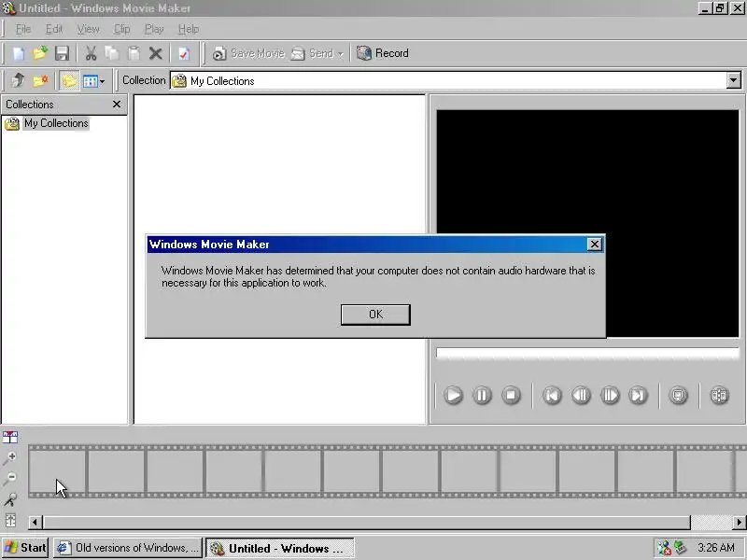Click the second system tray icon
The width and height of the screenshot is (747, 560).
[681, 548]
